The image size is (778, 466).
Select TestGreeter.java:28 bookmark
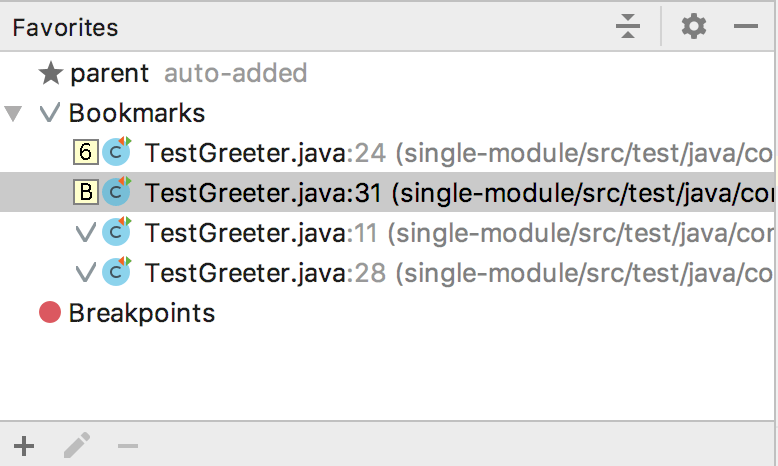[x=387, y=272]
